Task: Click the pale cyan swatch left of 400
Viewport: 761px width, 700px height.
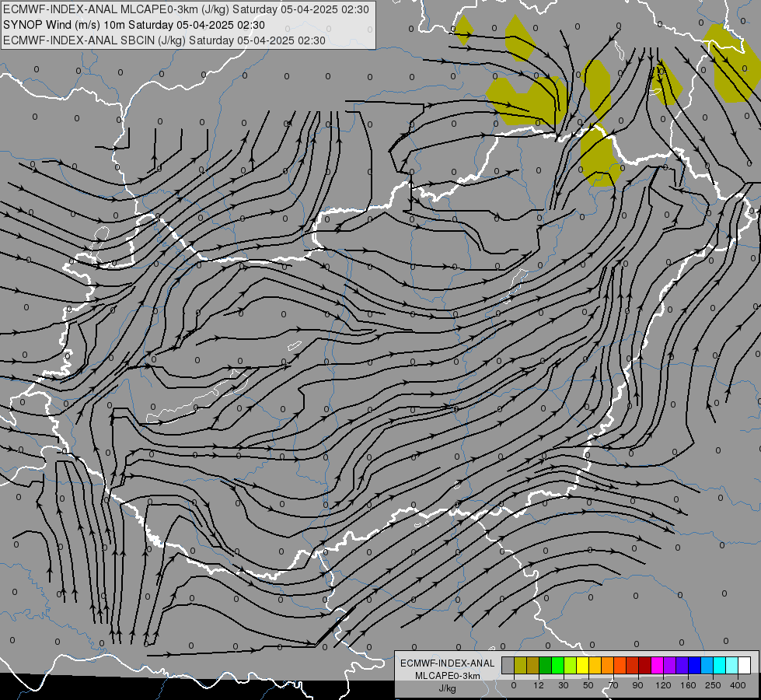Action: (732, 665)
